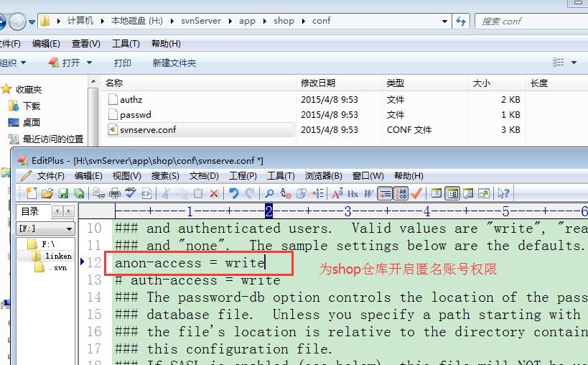Open the address bar history dropdown

(444, 22)
